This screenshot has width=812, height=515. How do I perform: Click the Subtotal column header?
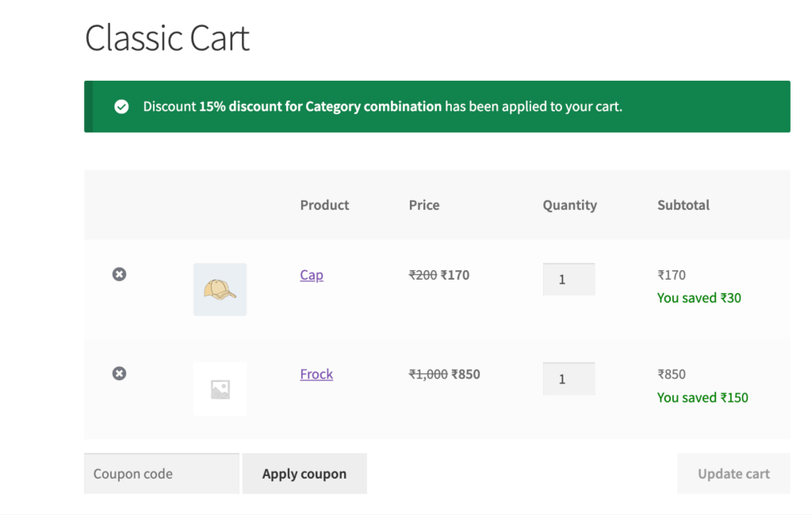(683, 204)
